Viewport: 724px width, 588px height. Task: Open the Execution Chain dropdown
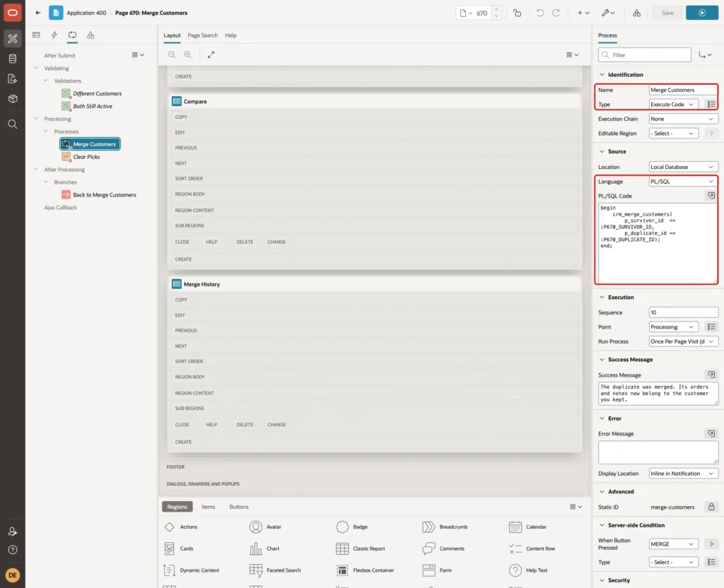684,119
